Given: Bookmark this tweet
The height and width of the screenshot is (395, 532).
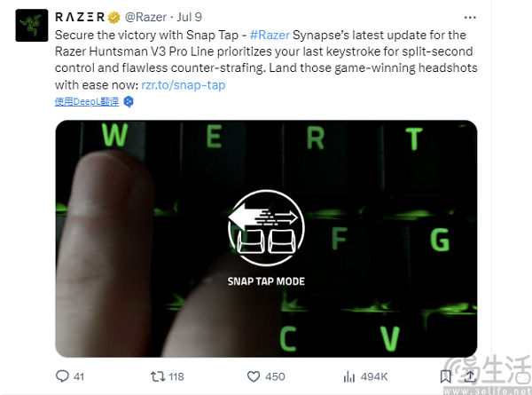Looking at the screenshot, I should (x=445, y=376).
